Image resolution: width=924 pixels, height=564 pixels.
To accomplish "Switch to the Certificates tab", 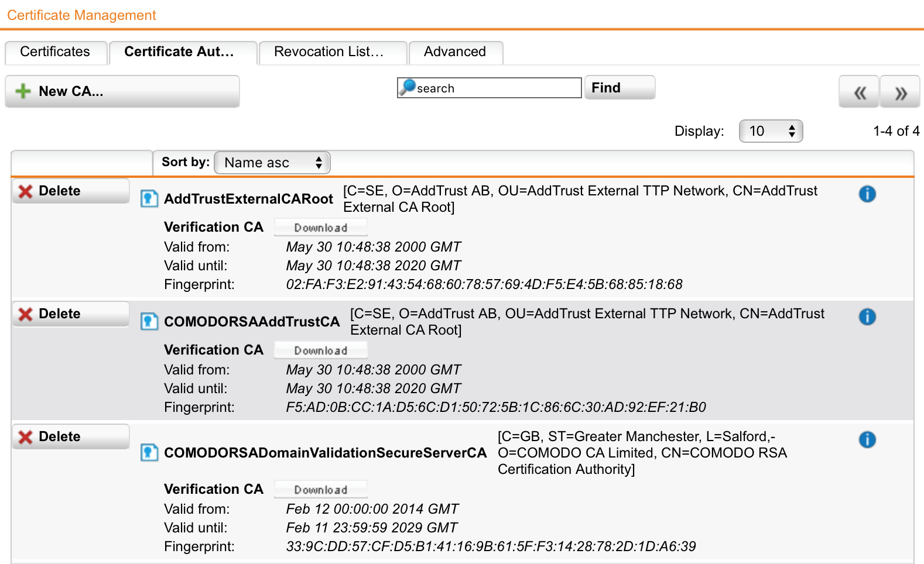I will [55, 52].
